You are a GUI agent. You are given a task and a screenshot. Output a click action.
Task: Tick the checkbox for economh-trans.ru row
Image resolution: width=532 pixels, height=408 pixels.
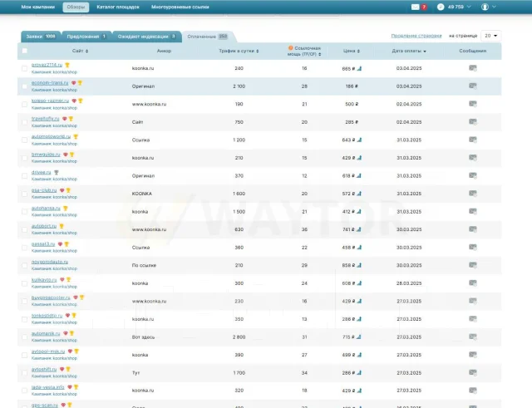click(24, 86)
